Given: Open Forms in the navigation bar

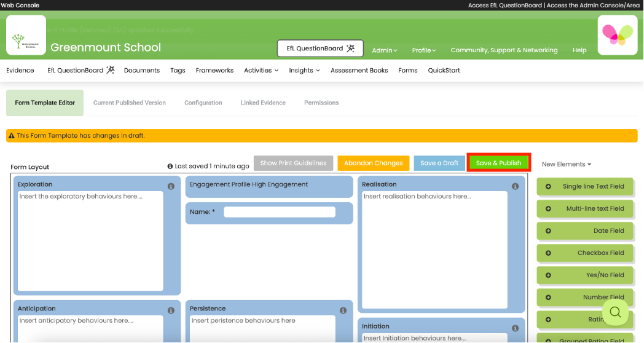Looking at the screenshot, I should tap(408, 70).
